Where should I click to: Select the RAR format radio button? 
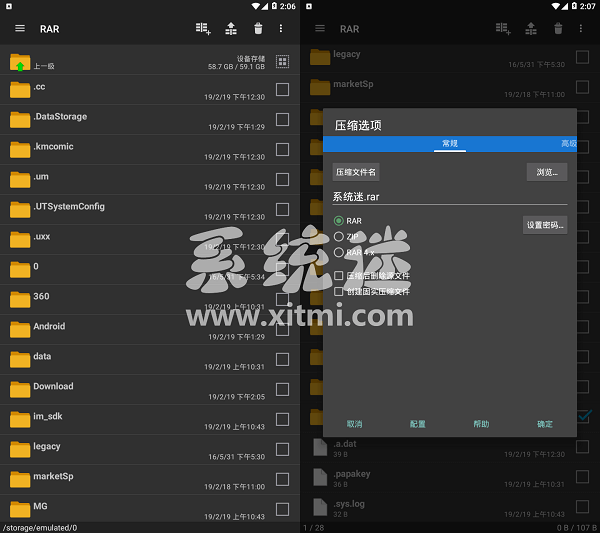tap(339, 221)
